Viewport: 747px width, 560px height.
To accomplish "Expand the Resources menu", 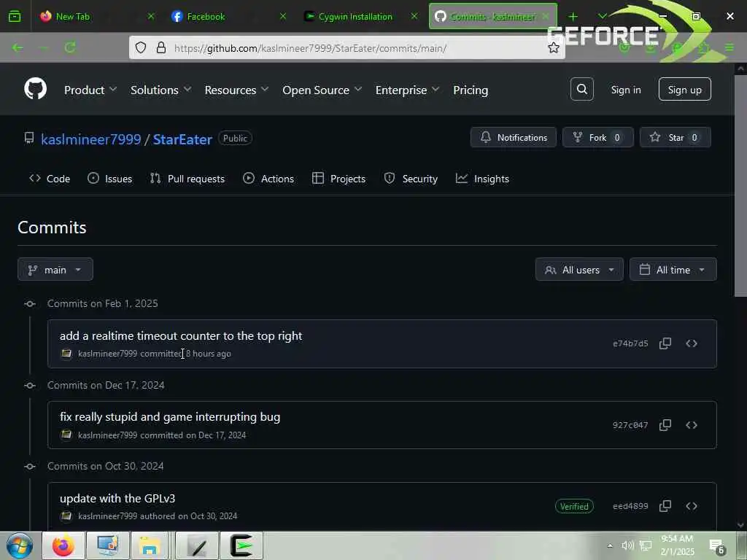I will [237, 90].
